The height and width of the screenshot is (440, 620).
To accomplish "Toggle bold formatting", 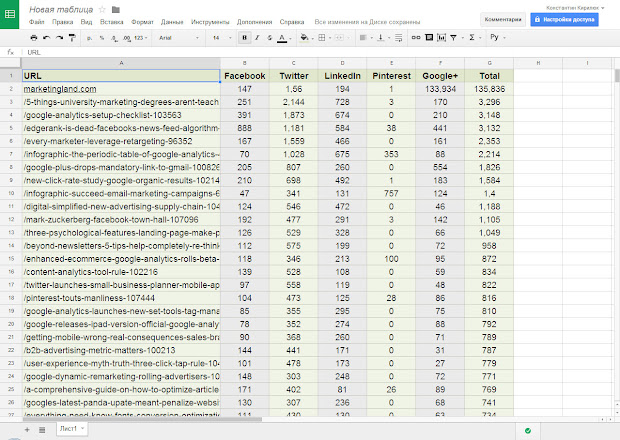I will (244, 37).
